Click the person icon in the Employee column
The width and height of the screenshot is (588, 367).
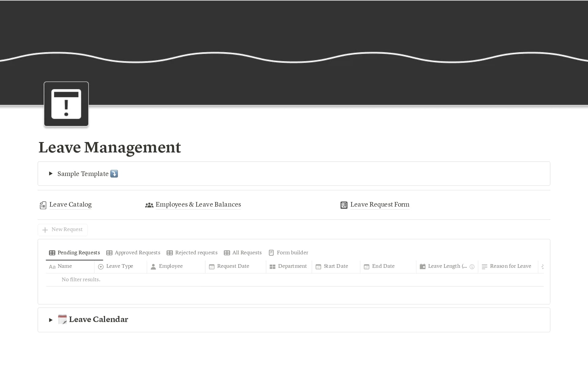click(x=153, y=267)
